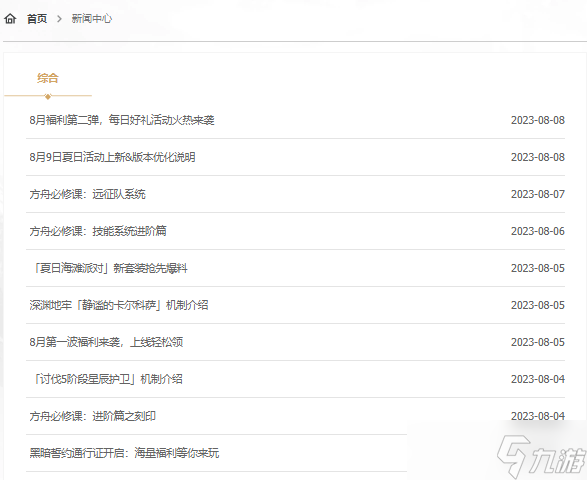Click date 2023-08-04 beside 进阶篇之刻印

coord(538,416)
